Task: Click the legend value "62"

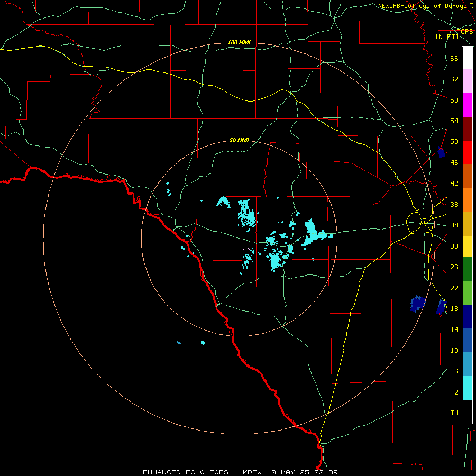Action: (454, 79)
